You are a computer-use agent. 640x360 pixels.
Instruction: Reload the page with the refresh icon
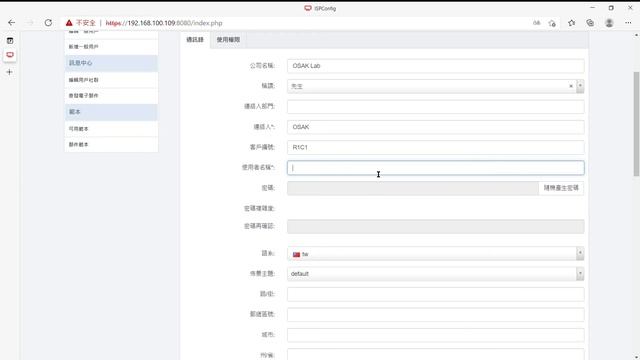click(48, 23)
